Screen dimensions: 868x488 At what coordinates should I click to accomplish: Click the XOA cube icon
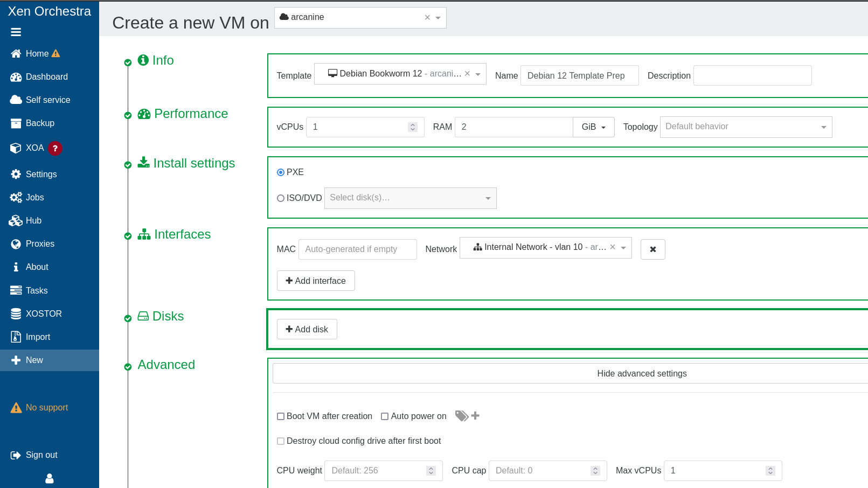[16, 148]
